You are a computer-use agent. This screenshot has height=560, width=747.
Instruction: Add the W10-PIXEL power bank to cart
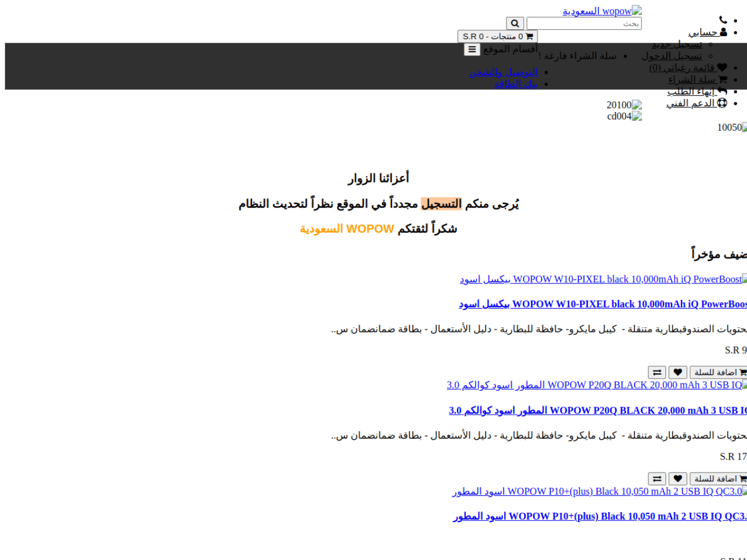[x=718, y=372]
